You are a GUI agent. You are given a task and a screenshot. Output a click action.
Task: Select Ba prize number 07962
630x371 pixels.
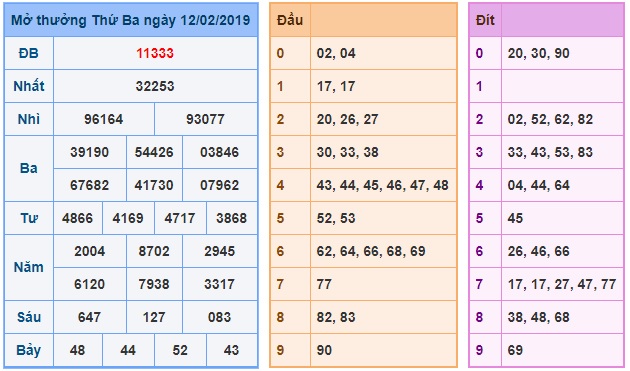219,185
